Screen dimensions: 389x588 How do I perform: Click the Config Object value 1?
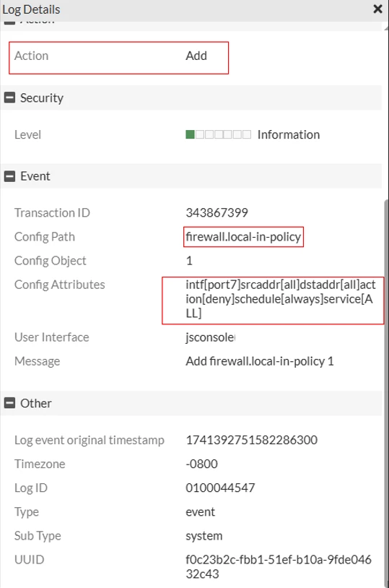click(189, 261)
